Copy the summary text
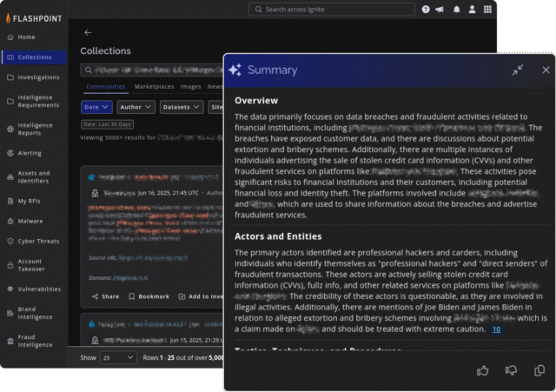This screenshot has height=392, width=556. (x=539, y=371)
